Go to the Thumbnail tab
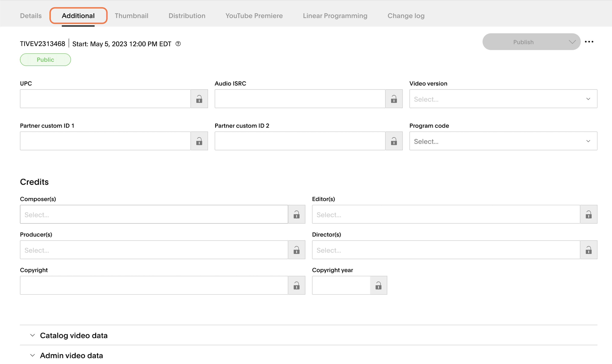612x364 pixels. click(x=131, y=16)
